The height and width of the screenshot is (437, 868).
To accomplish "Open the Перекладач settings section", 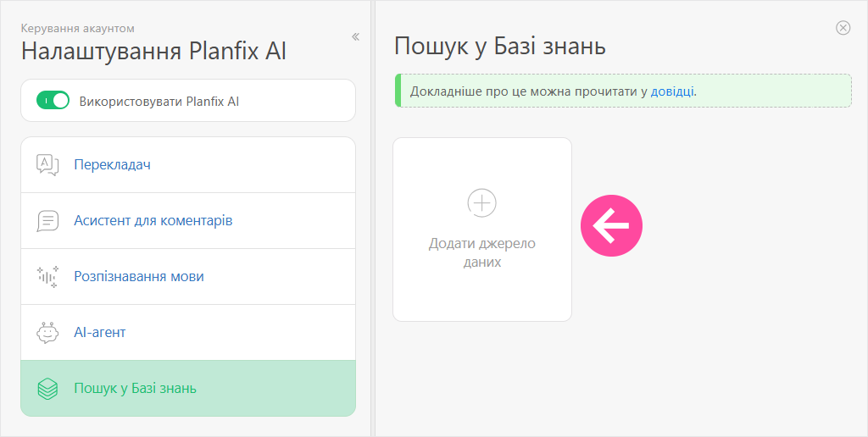I will (112, 164).
